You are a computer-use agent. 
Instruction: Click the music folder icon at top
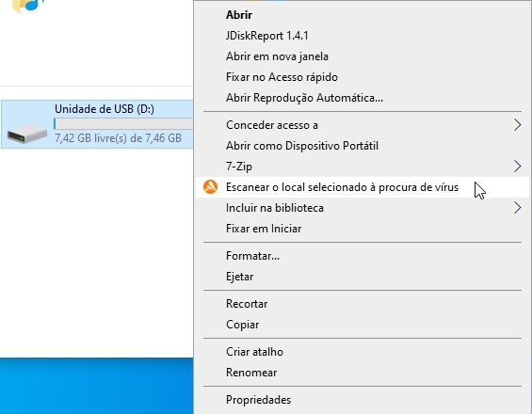28,5
